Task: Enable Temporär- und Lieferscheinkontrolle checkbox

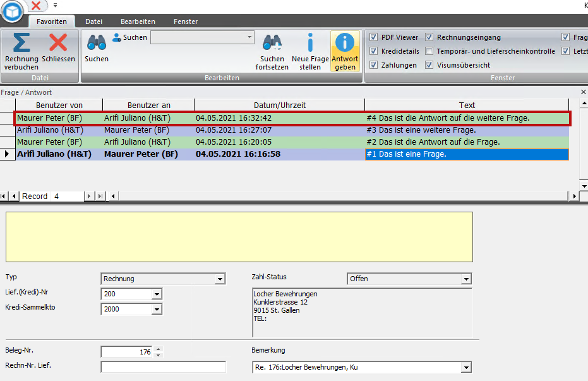Action: [x=429, y=51]
